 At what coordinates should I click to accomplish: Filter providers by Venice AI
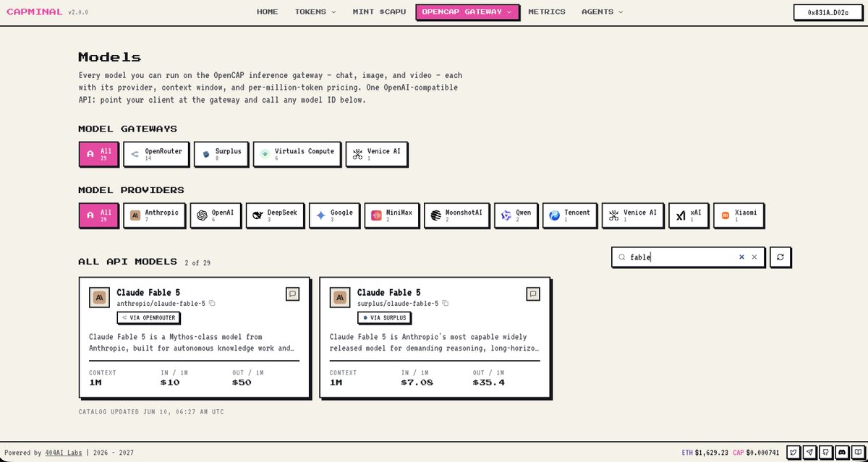tap(632, 215)
